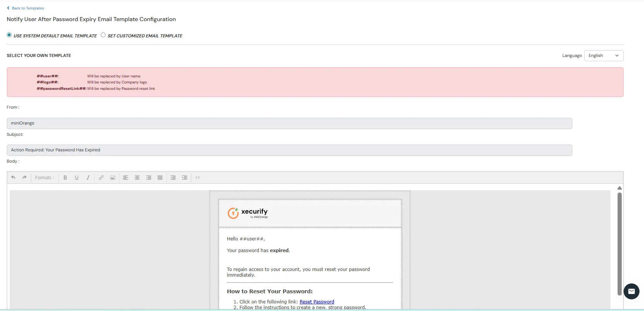
Task: Follow the Reset Password link
Action: (317, 302)
